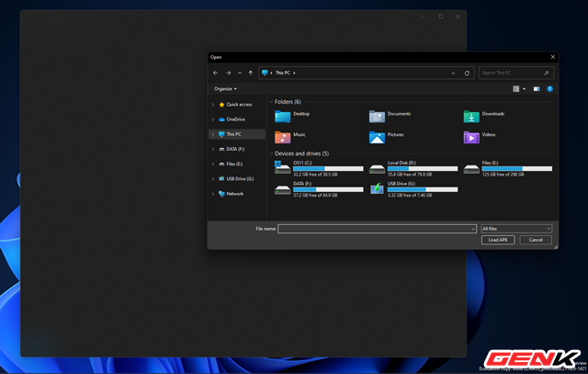This screenshot has width=588, height=374.
Task: Select Quick access in navigation pane
Action: tap(239, 105)
